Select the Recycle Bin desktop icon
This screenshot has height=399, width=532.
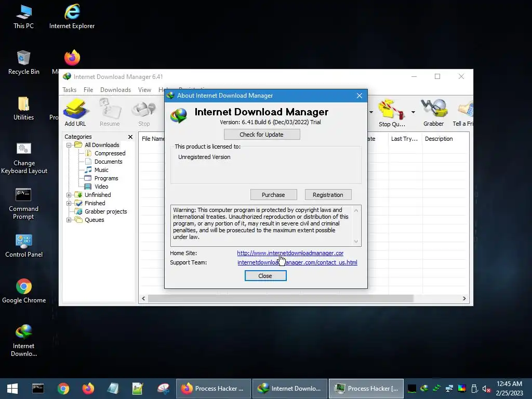pyautogui.click(x=23, y=63)
